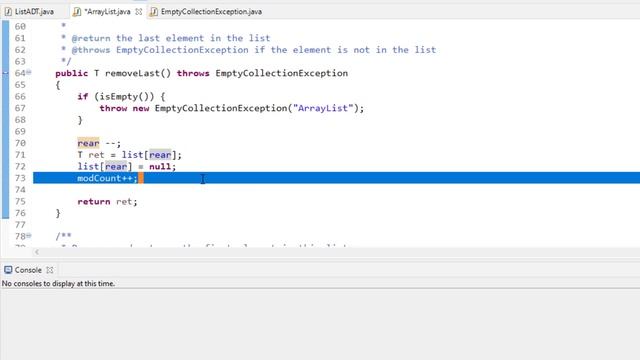This screenshot has height=360, width=640.
Task: Click the highlighted 'rear' on line 70
Action: [88, 143]
